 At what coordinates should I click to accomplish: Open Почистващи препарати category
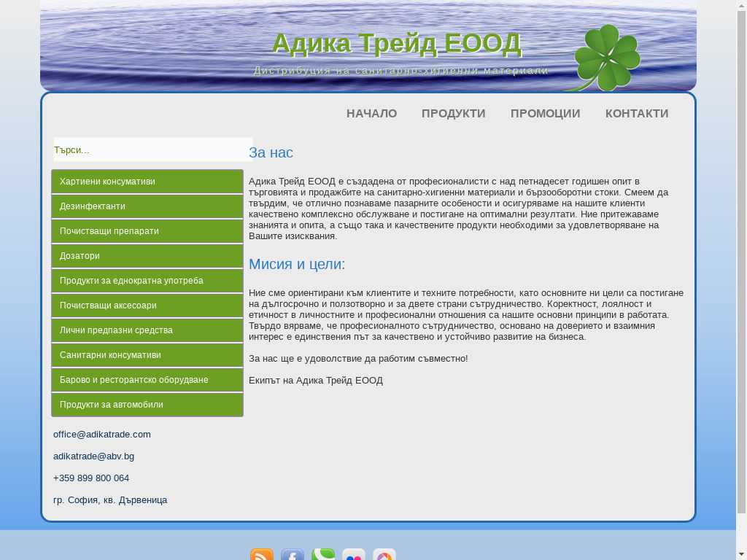(147, 231)
